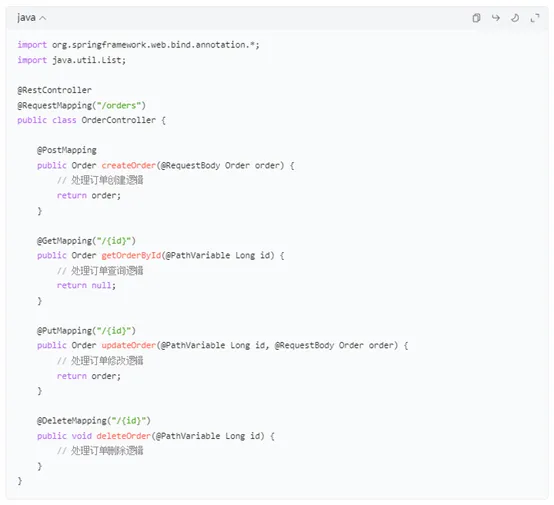Click the @RestController annotation
The width and height of the screenshot is (554, 505).
[x=54, y=90]
